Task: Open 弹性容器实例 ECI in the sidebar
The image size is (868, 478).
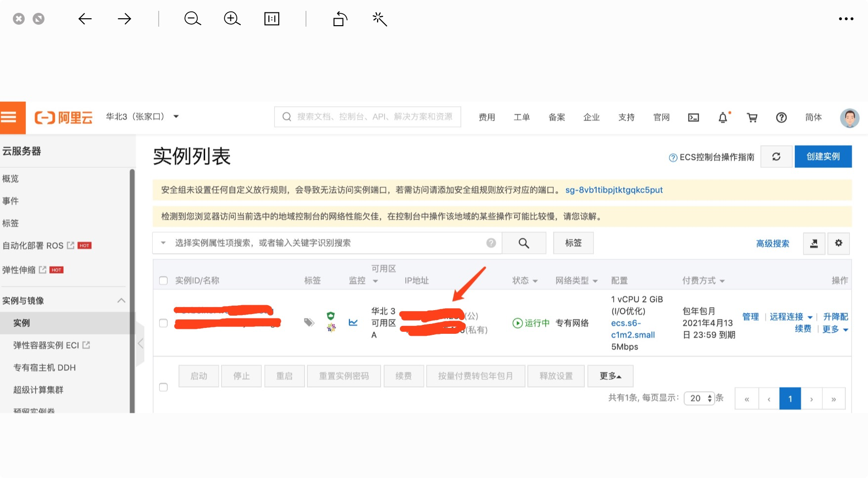Action: tap(51, 345)
